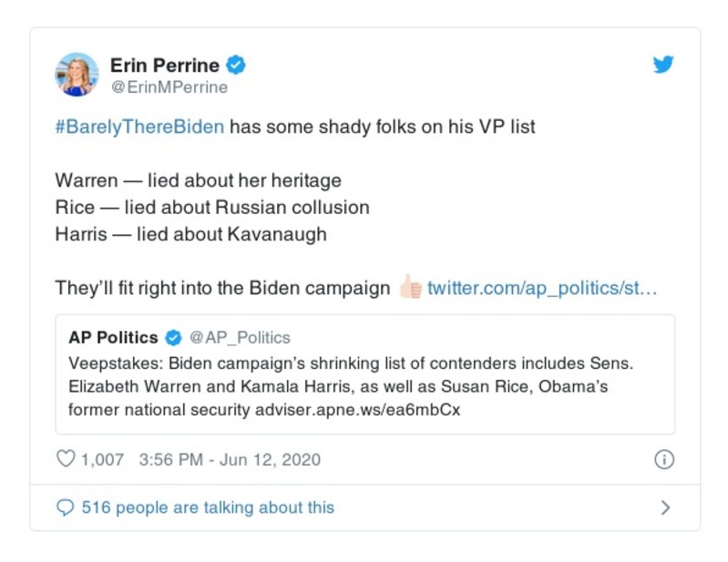728x562 pixels.
Task: Like the tweet with heart icon
Action: (x=66, y=459)
